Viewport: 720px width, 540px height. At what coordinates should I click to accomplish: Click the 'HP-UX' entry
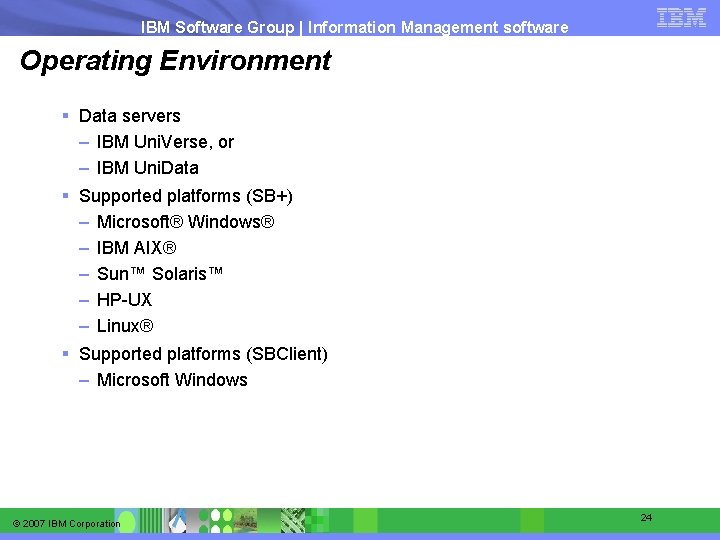coord(124,300)
